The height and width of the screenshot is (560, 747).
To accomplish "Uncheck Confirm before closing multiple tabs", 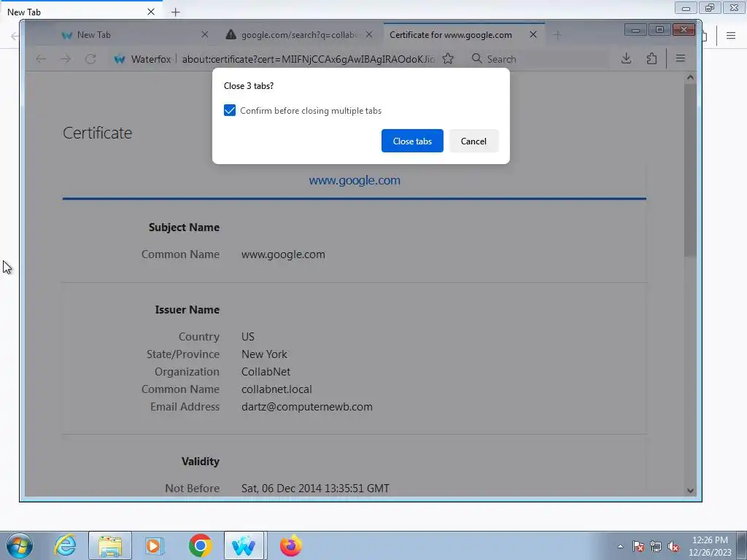I will click(230, 111).
